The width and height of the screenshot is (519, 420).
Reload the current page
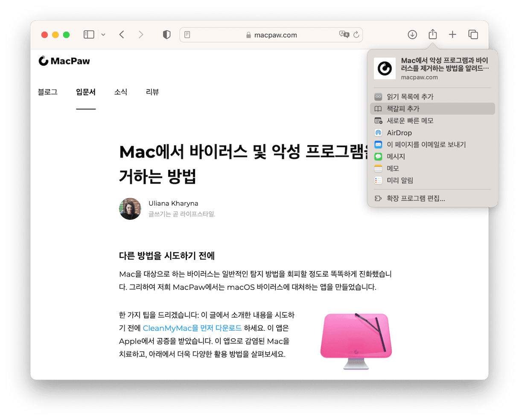(x=356, y=35)
